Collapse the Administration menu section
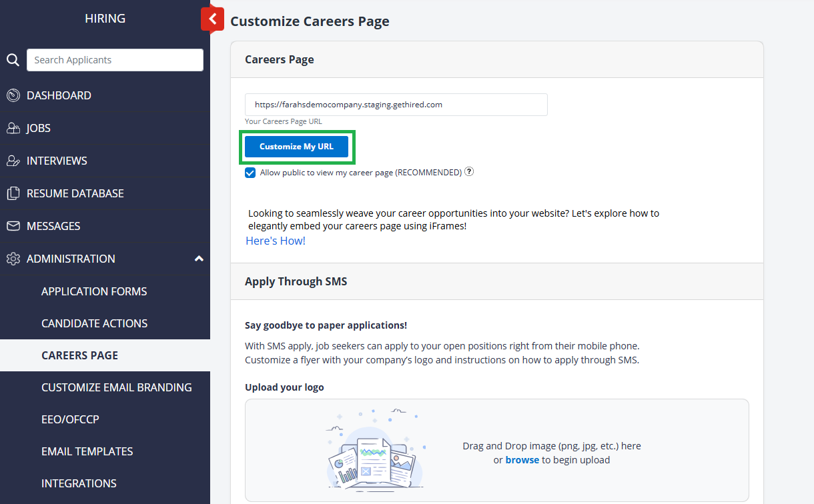 [x=198, y=259]
